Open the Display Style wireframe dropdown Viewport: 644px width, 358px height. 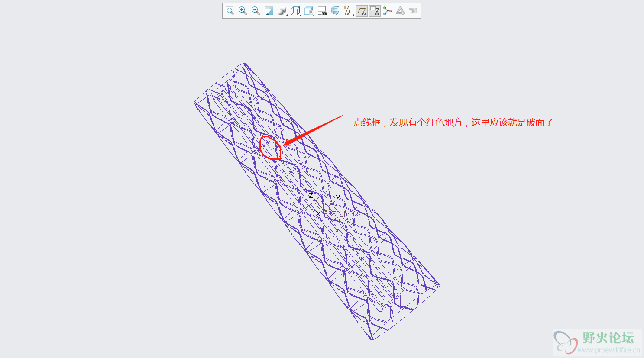[296, 11]
